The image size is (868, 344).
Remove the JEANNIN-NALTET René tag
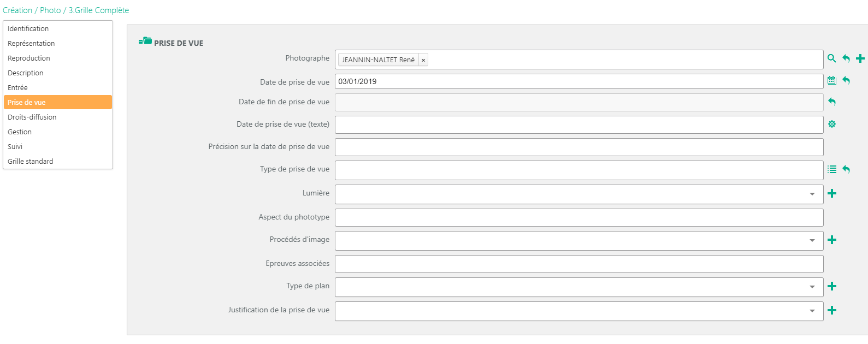pyautogui.click(x=423, y=60)
